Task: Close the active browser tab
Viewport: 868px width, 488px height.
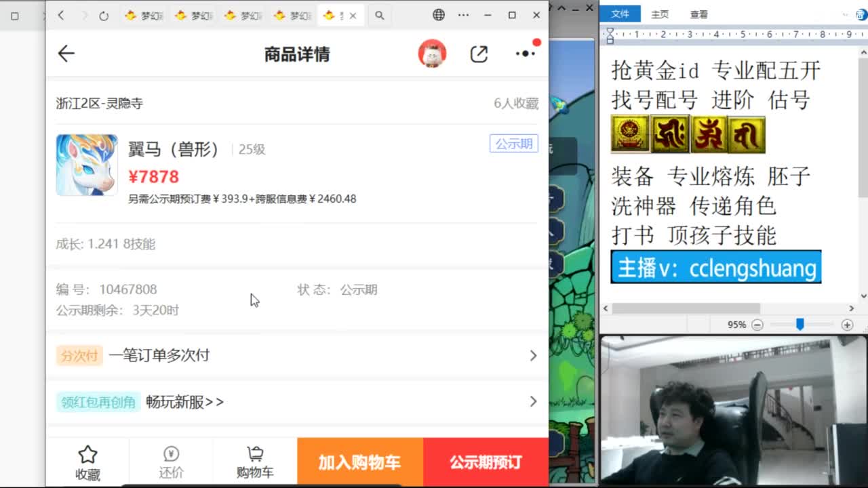Action: [x=353, y=16]
